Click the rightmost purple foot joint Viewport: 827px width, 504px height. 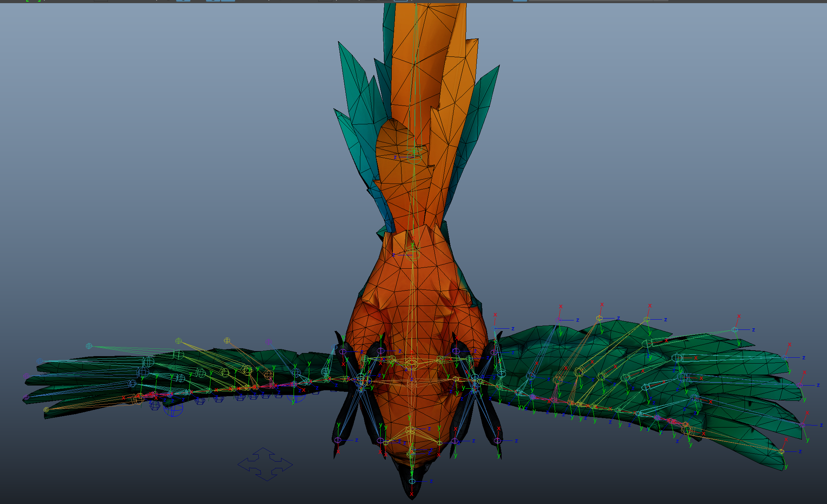point(497,441)
